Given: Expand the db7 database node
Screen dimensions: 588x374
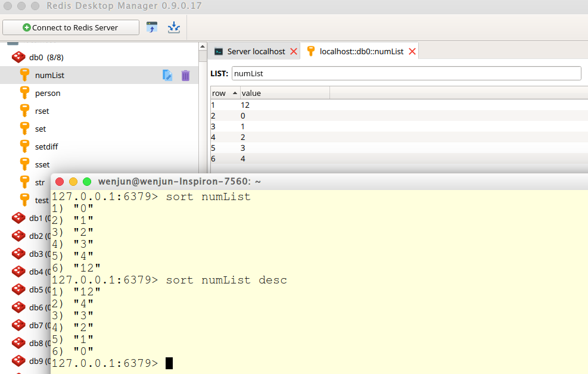Looking at the screenshot, I should pyautogui.click(x=18, y=325).
